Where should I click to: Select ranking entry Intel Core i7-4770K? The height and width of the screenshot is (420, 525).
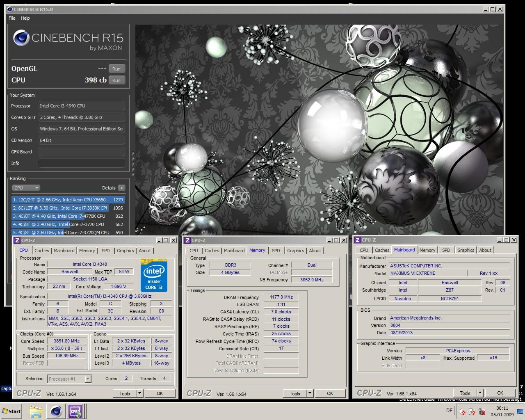[x=68, y=216]
